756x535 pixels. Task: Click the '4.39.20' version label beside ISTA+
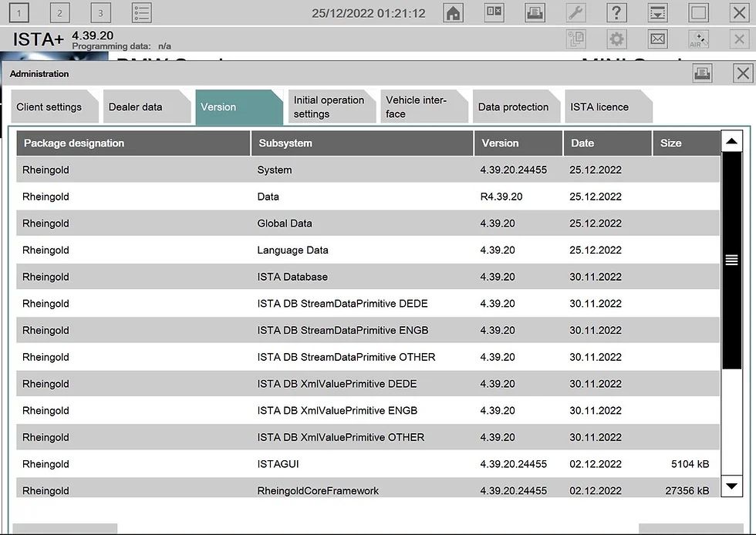click(x=93, y=35)
